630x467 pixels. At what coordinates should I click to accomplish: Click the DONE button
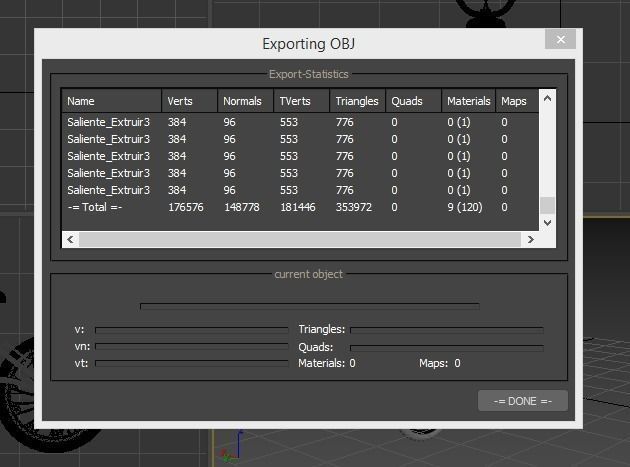point(523,401)
